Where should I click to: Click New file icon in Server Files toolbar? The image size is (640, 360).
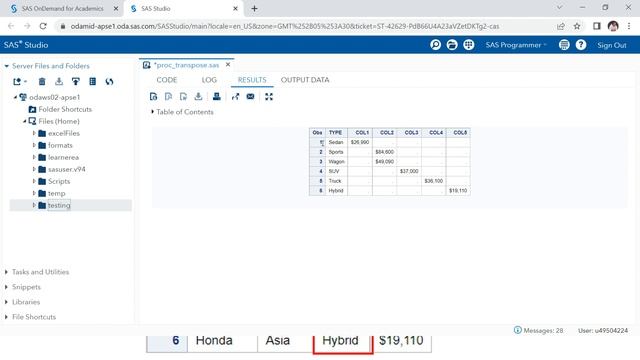coord(19,82)
